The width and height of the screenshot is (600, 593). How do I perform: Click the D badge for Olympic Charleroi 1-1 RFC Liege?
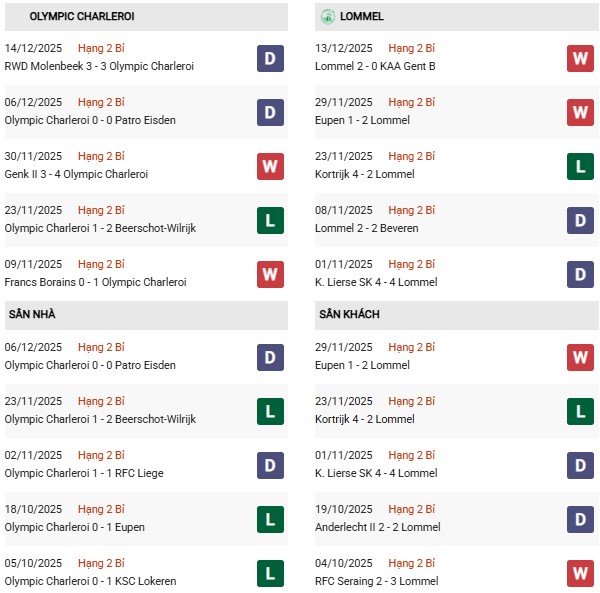pos(270,465)
